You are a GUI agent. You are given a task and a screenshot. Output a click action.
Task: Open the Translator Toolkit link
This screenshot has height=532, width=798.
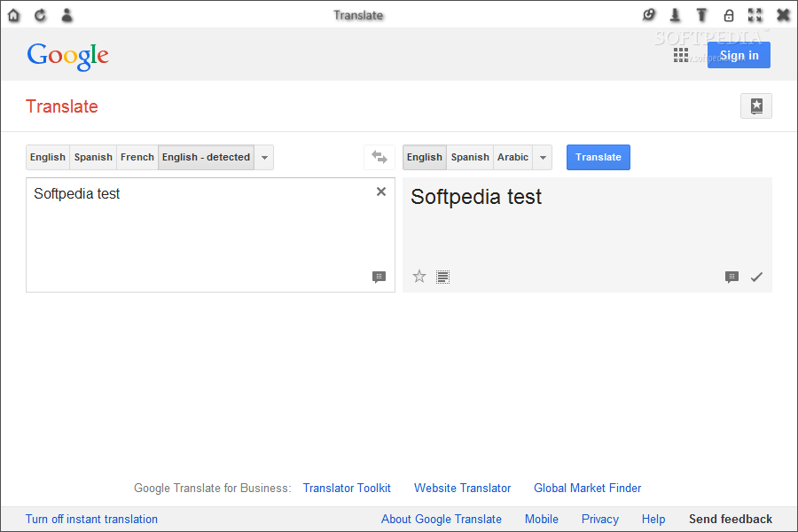pyautogui.click(x=347, y=488)
